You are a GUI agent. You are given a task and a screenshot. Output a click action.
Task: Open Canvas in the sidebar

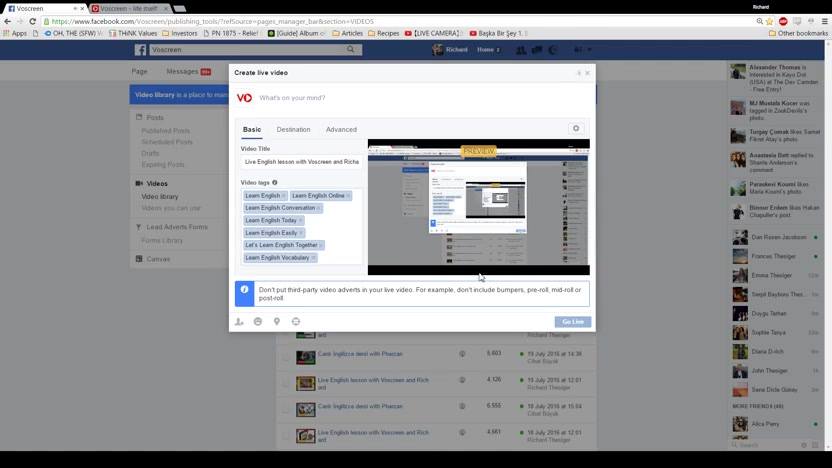point(158,259)
